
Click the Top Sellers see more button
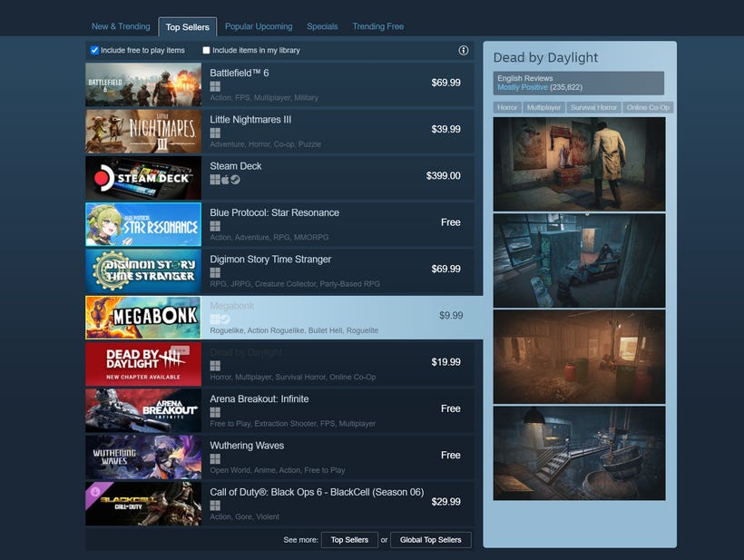click(349, 540)
